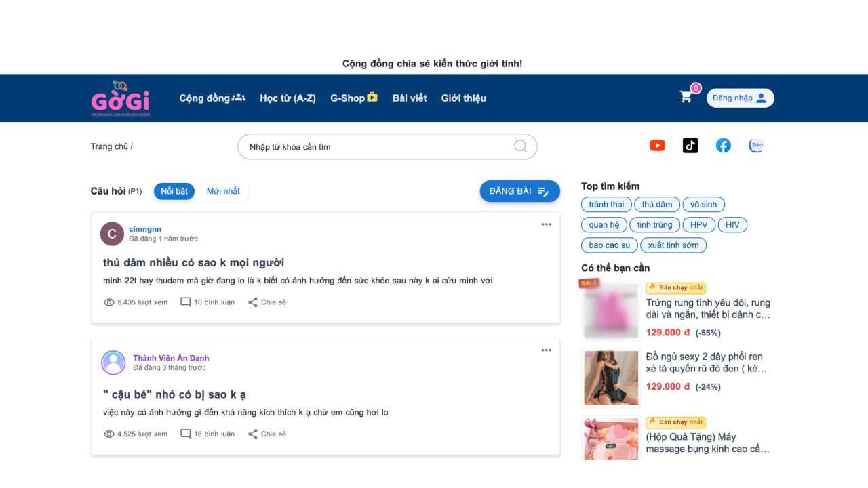
Task: Switch to the 'Mới nhất' tab
Action: coord(223,190)
